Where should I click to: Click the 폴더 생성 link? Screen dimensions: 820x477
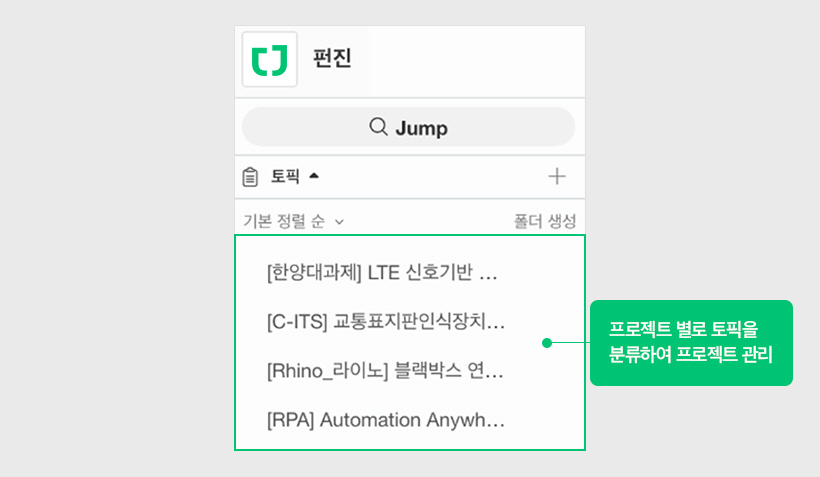click(545, 221)
